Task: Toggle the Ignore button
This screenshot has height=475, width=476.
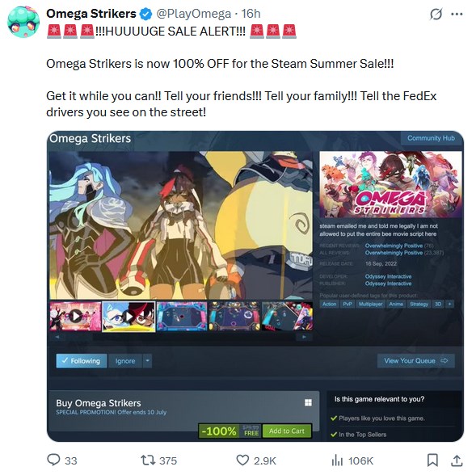Action: pyautogui.click(x=125, y=361)
